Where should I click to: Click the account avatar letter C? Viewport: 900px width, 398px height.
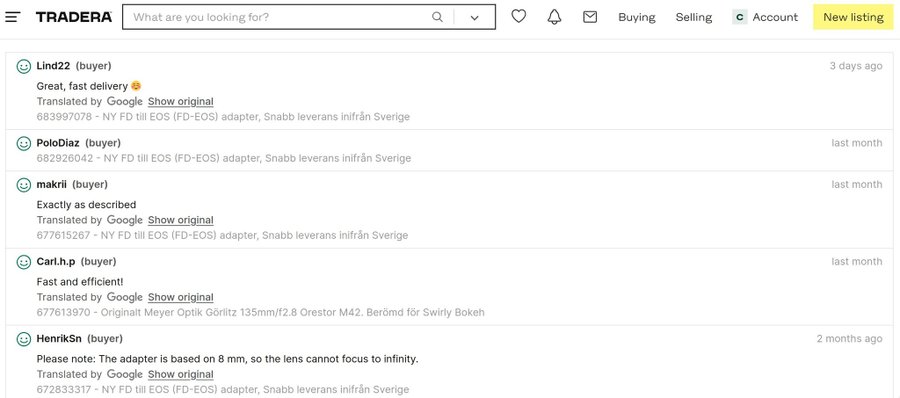pos(739,17)
